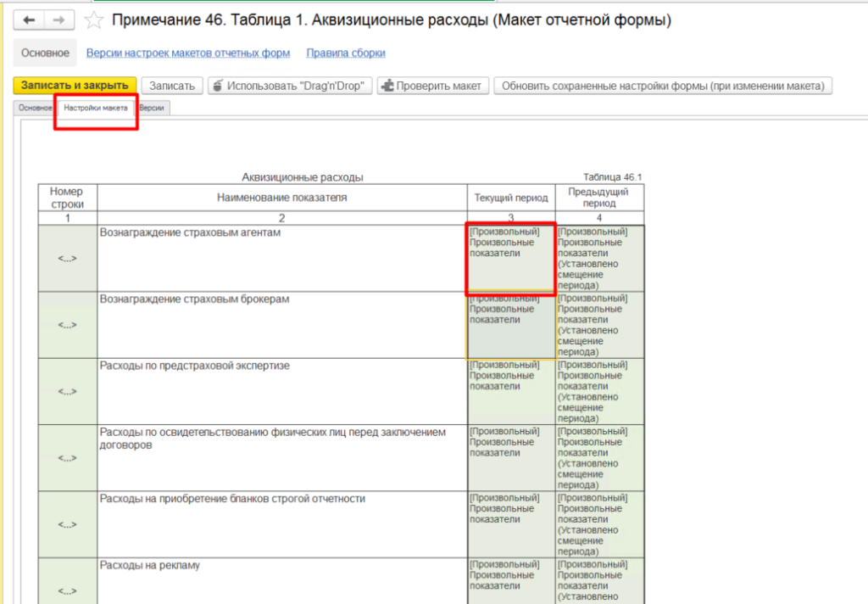The image size is (868, 604).
Task: Select current period cell for 'Вознаграждение страховым брокерам'
Action: [511, 325]
